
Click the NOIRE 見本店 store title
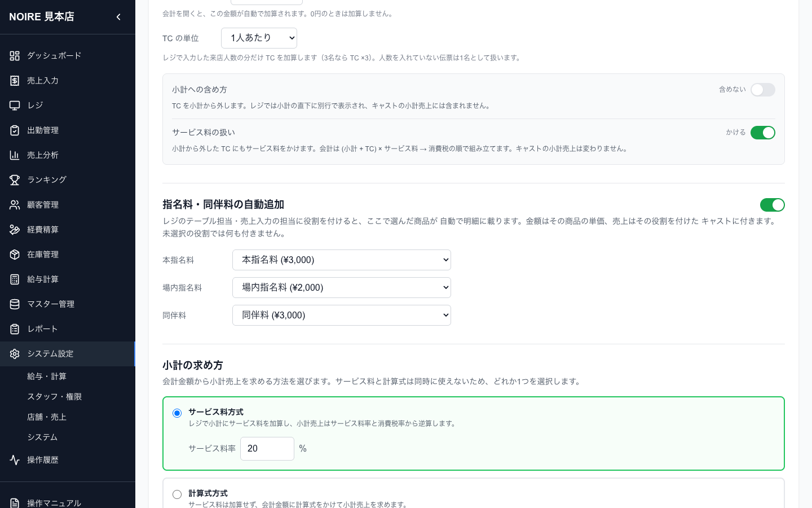[x=42, y=17]
